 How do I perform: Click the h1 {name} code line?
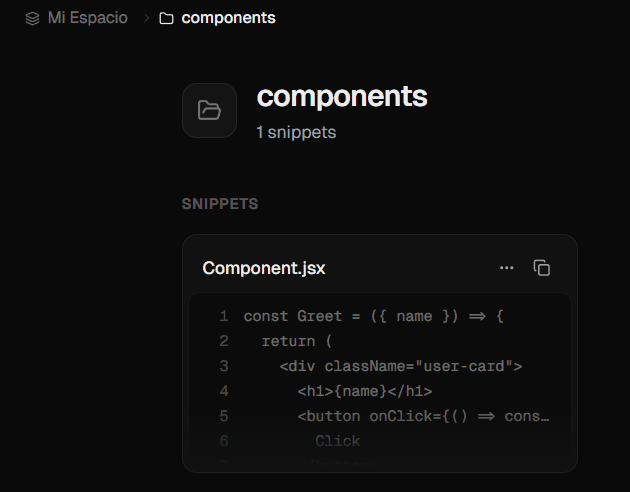click(x=365, y=391)
